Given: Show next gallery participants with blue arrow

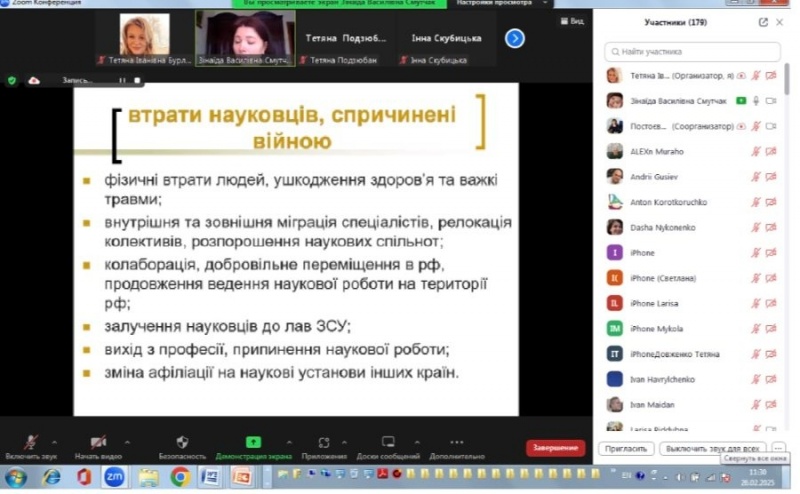Looking at the screenshot, I should 515,38.
